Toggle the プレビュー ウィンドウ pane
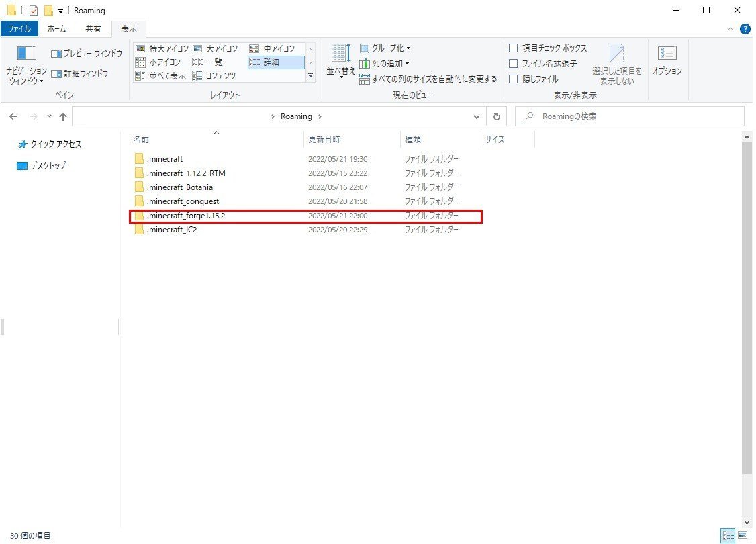Viewport: 756px width, 544px height. coord(87,53)
